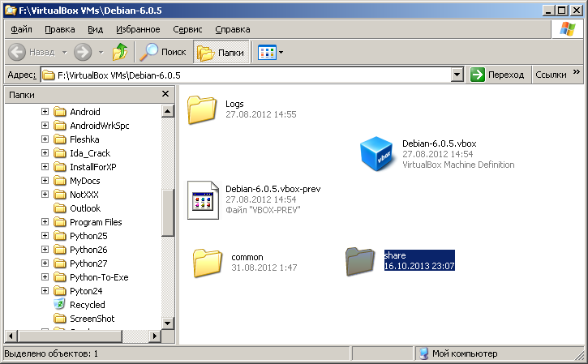Expand the AndroidWrkSpc folder node
Viewport: 588px width, 364px height.
pos(45,125)
